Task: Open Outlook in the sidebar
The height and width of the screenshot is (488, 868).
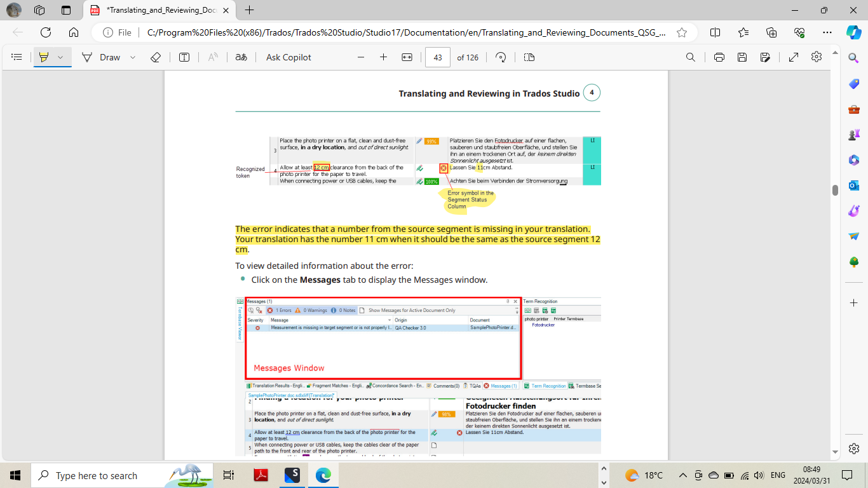Action: point(853,186)
